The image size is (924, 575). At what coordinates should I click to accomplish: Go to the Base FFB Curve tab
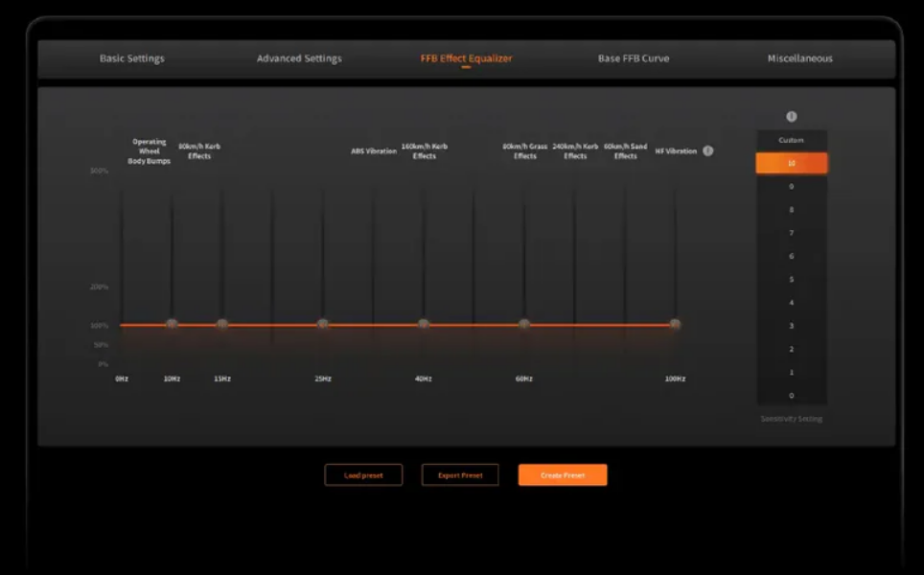tap(634, 58)
